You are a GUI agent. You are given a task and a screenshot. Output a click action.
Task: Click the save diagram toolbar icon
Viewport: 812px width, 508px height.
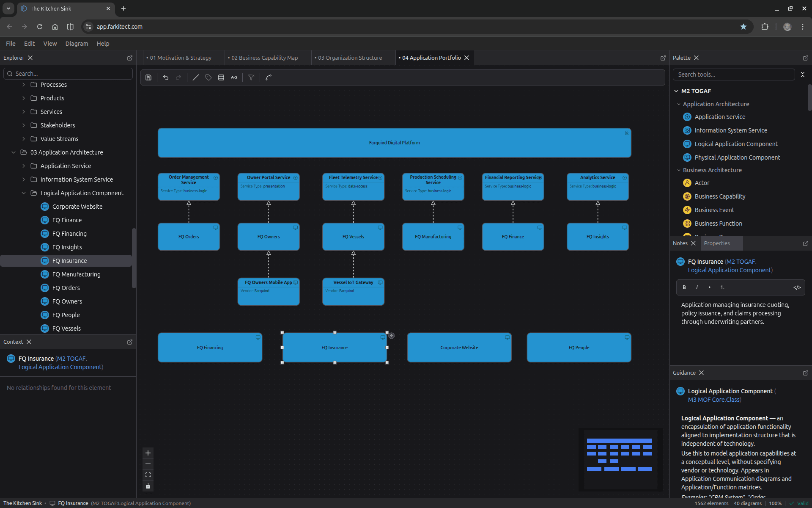tap(148, 77)
